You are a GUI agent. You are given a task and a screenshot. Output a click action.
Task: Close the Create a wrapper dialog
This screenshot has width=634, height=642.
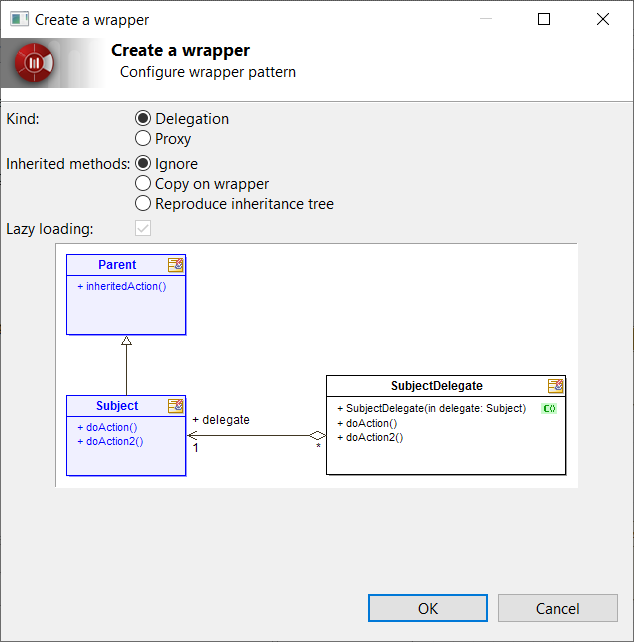coord(602,19)
